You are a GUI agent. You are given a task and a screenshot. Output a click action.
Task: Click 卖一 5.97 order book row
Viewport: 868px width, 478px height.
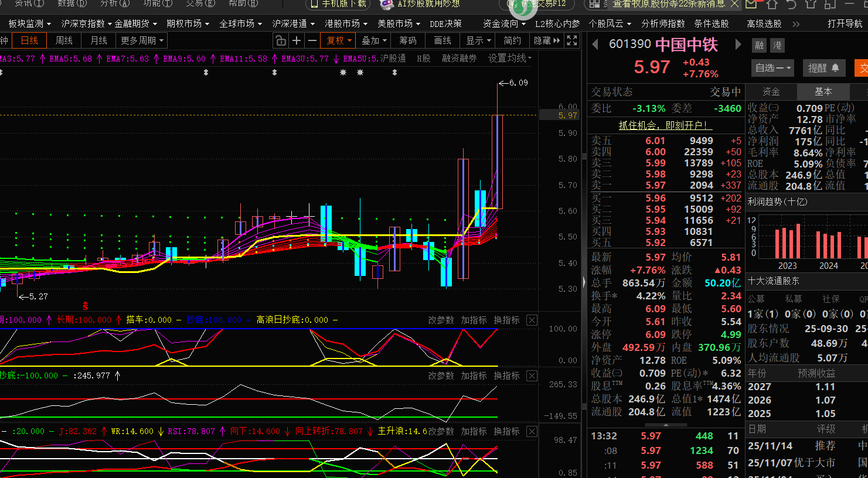[x=666, y=185]
